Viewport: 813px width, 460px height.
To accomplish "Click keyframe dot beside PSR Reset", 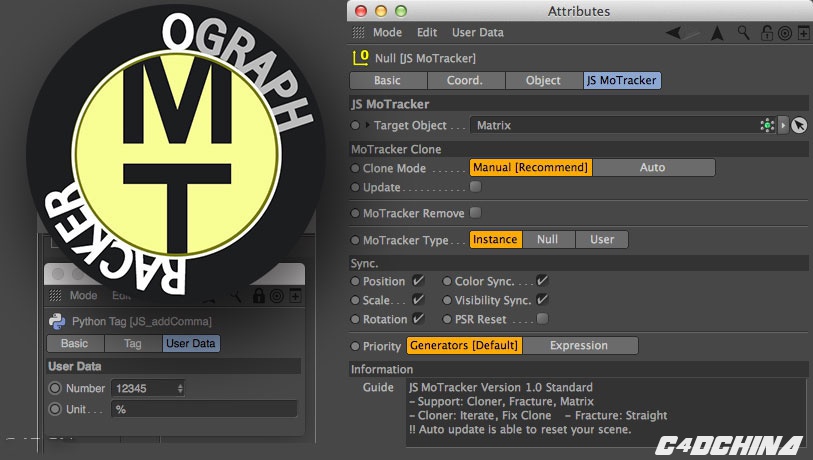I will pyautogui.click(x=447, y=319).
